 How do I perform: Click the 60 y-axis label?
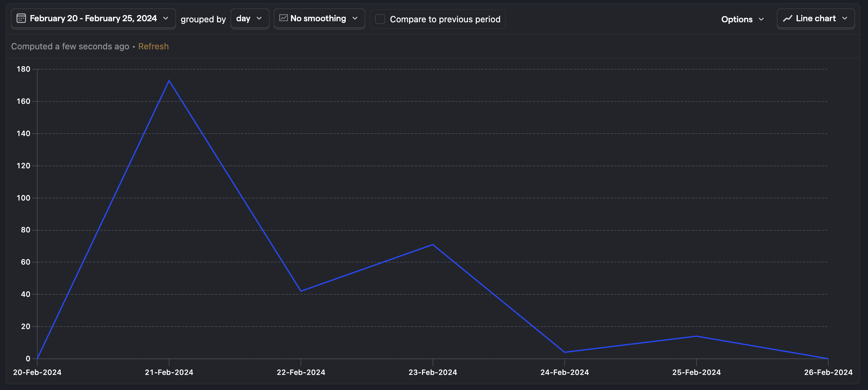pos(26,262)
